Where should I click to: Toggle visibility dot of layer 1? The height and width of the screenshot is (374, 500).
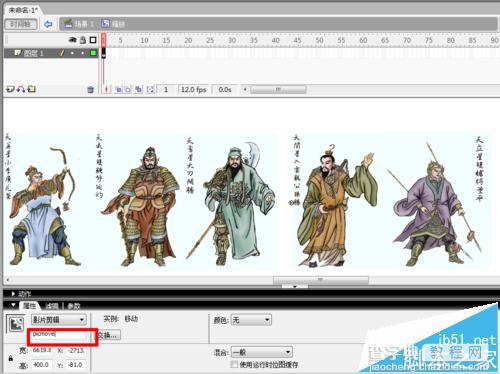click(72, 53)
